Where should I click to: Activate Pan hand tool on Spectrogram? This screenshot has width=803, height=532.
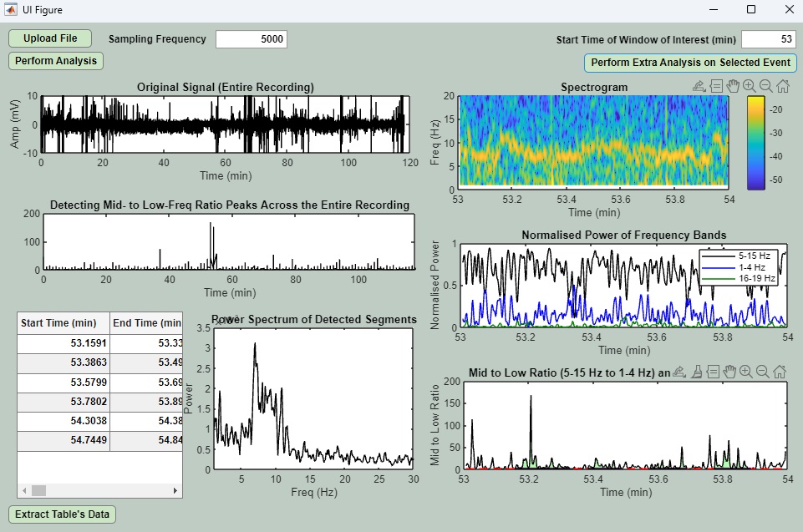pyautogui.click(x=733, y=86)
